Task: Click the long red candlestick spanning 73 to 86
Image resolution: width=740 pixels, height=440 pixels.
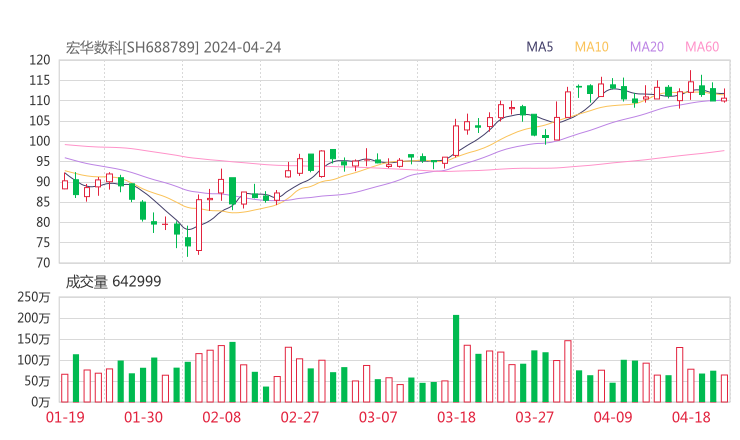Action: (x=199, y=224)
